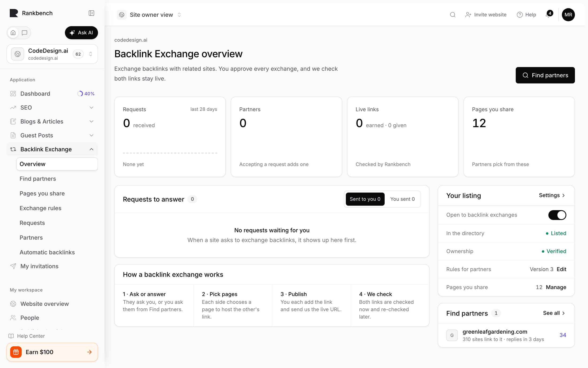The image size is (588, 368).
Task: Open People in workspace
Action: coord(52,318)
